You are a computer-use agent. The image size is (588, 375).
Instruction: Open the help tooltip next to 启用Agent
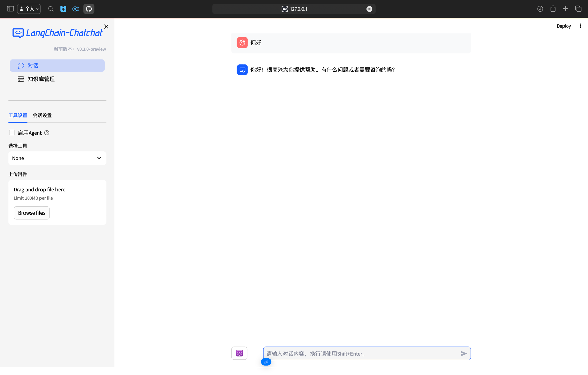click(47, 133)
